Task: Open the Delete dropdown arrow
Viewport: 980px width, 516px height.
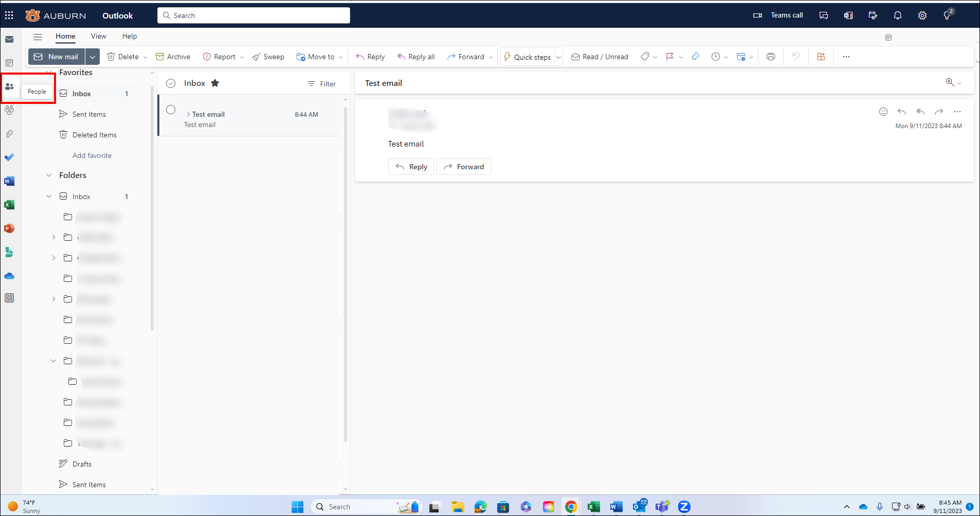Action: pyautogui.click(x=146, y=57)
